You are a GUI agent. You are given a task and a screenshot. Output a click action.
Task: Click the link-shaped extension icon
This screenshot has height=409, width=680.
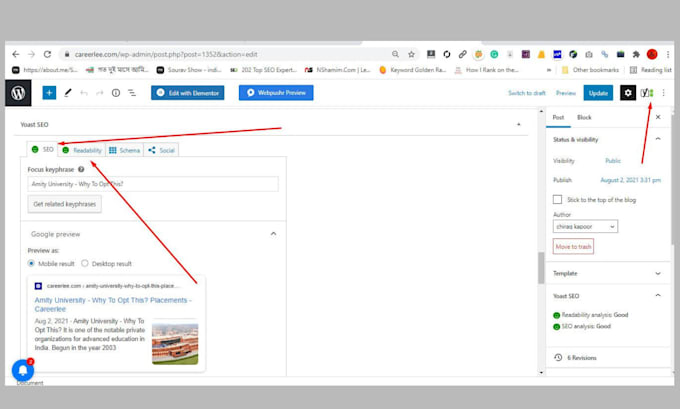click(463, 54)
